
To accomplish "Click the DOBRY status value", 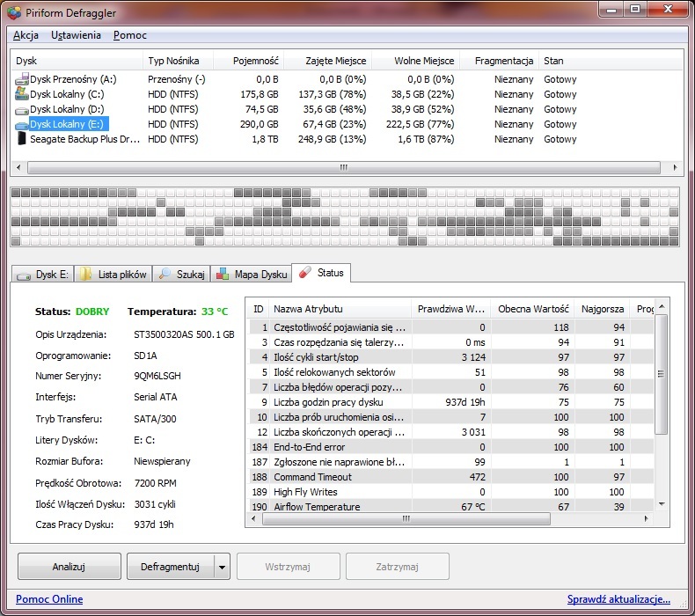I will point(92,312).
